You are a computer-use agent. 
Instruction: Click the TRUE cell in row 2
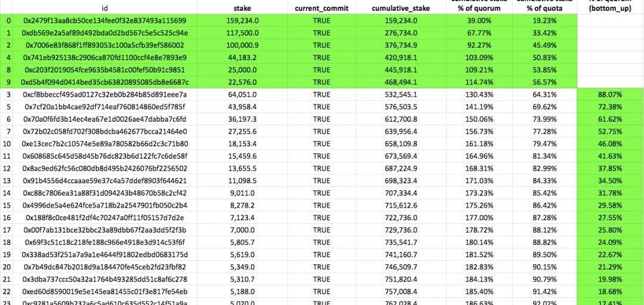point(321,45)
